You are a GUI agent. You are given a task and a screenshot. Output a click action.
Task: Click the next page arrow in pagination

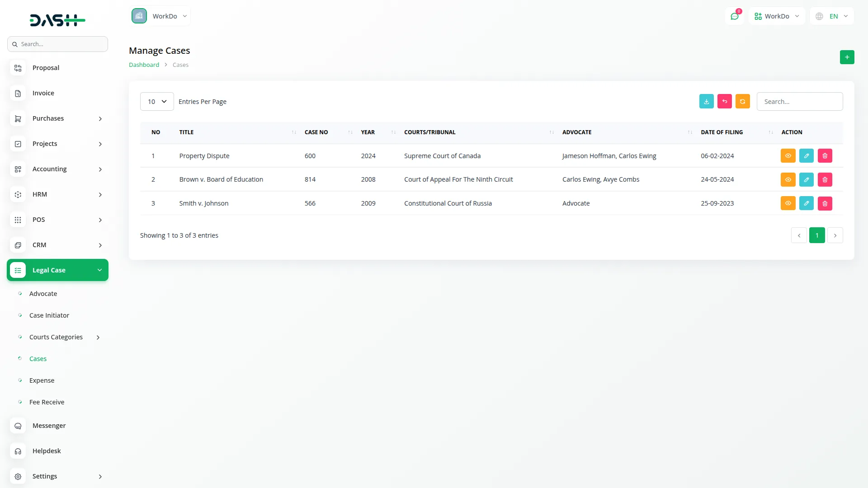click(835, 235)
